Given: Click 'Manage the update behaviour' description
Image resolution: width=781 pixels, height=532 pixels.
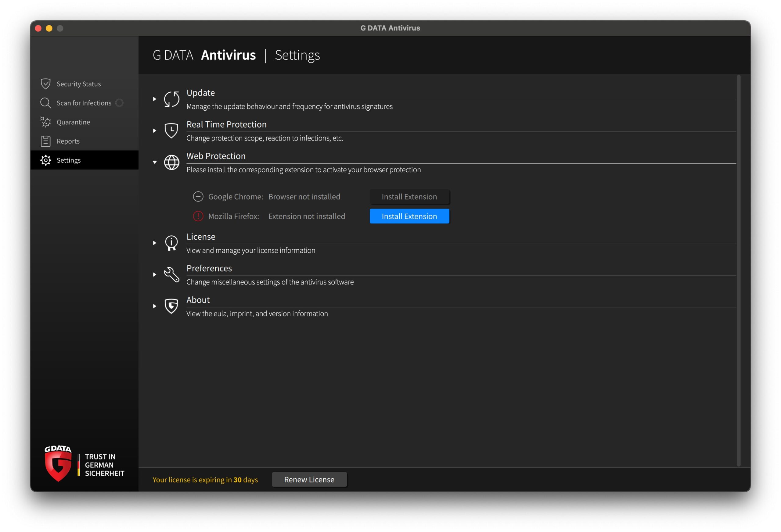Looking at the screenshot, I should [289, 106].
